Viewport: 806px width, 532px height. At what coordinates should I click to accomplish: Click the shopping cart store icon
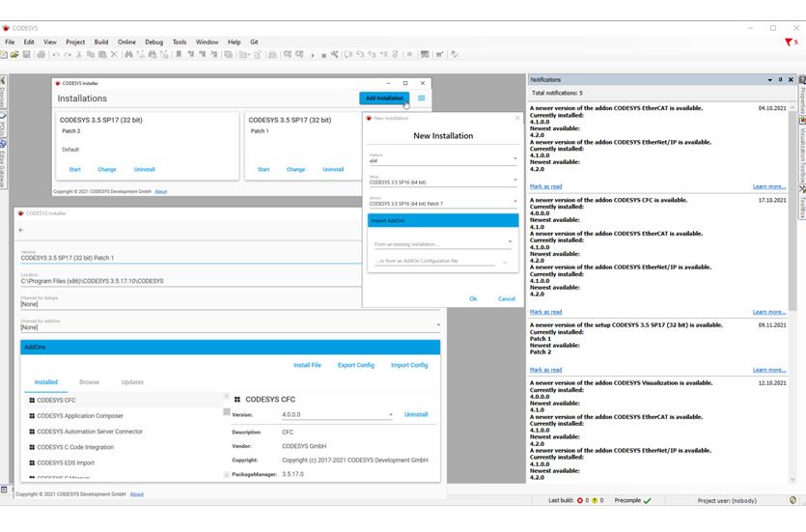tap(439, 54)
